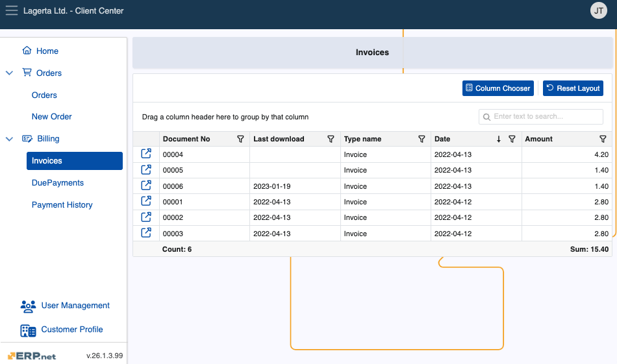Click the version v.26.1.3.99 label
The width and height of the screenshot is (617, 364).
(105, 356)
